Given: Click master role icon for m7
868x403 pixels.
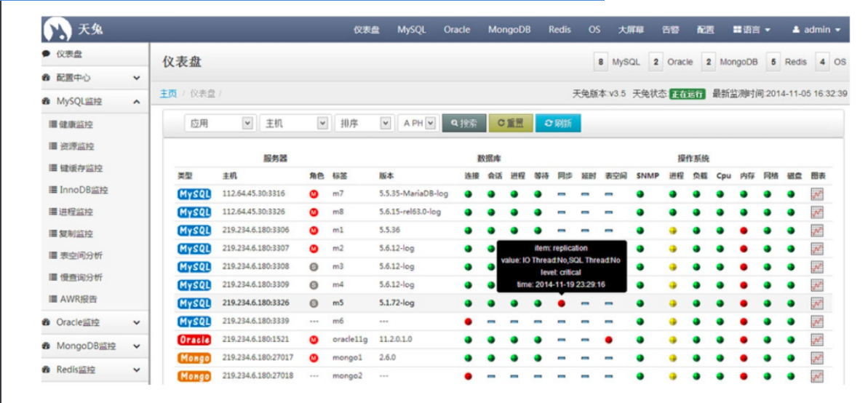Looking at the screenshot, I should (x=314, y=194).
